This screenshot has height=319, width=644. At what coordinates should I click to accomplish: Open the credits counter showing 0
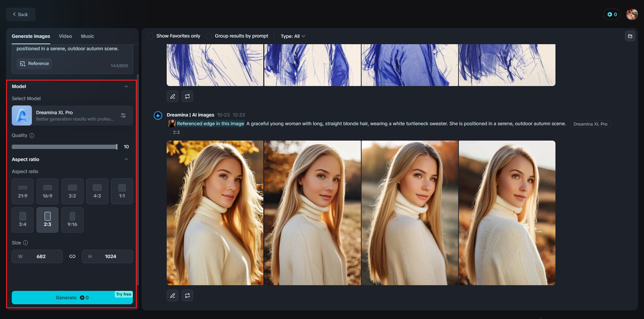(x=612, y=15)
